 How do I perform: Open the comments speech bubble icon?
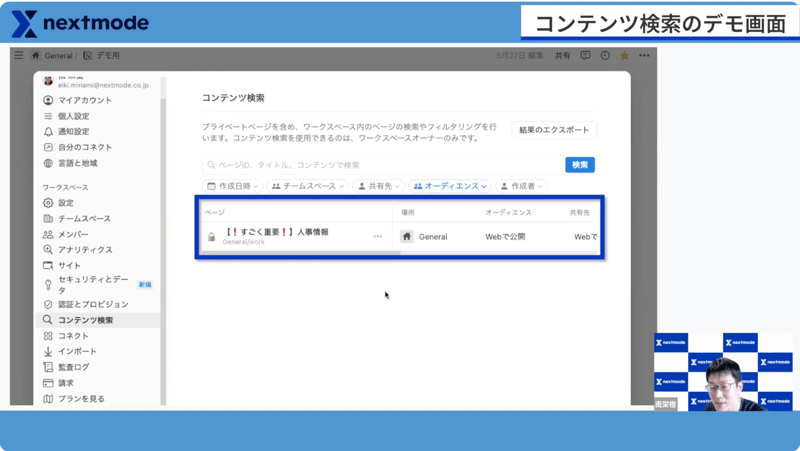(585, 55)
